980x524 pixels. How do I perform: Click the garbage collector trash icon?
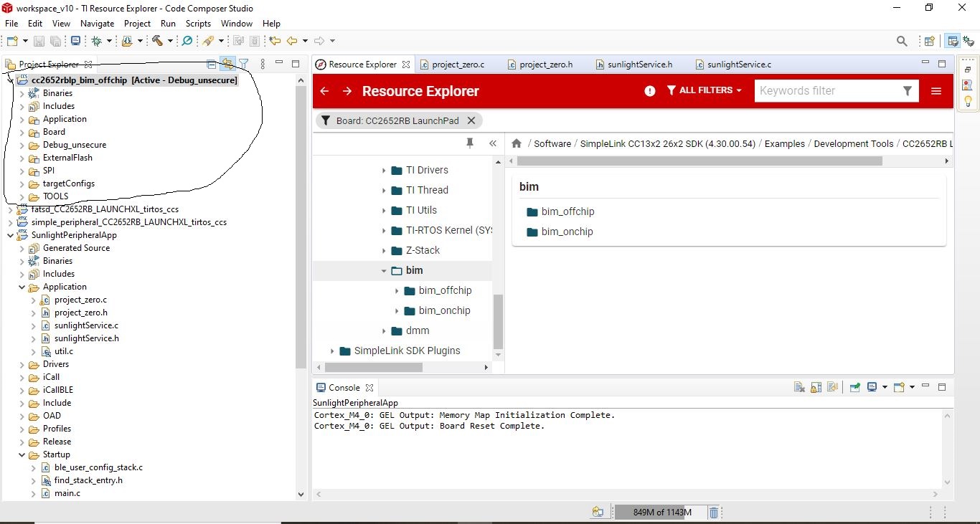pos(714,512)
